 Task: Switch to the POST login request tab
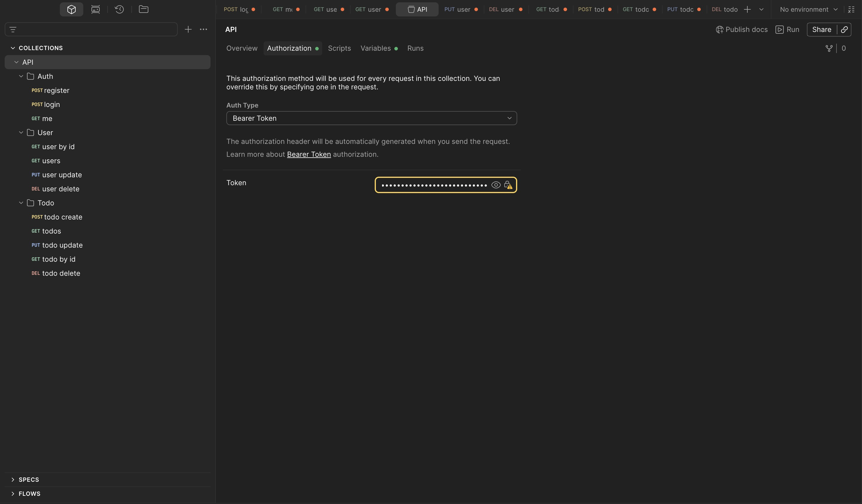(x=239, y=10)
